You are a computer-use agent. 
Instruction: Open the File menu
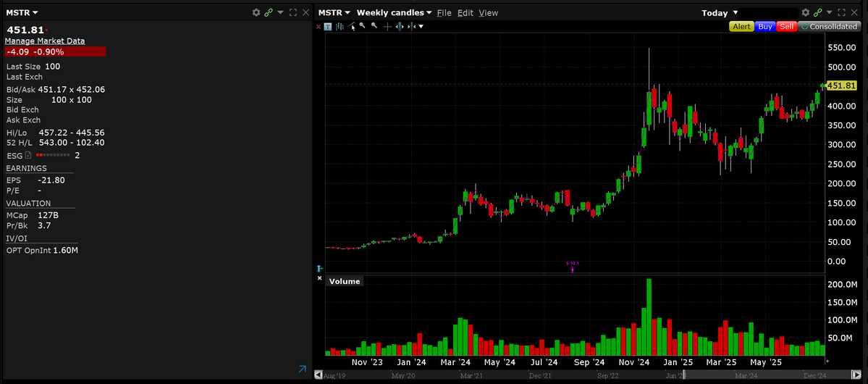coord(444,13)
